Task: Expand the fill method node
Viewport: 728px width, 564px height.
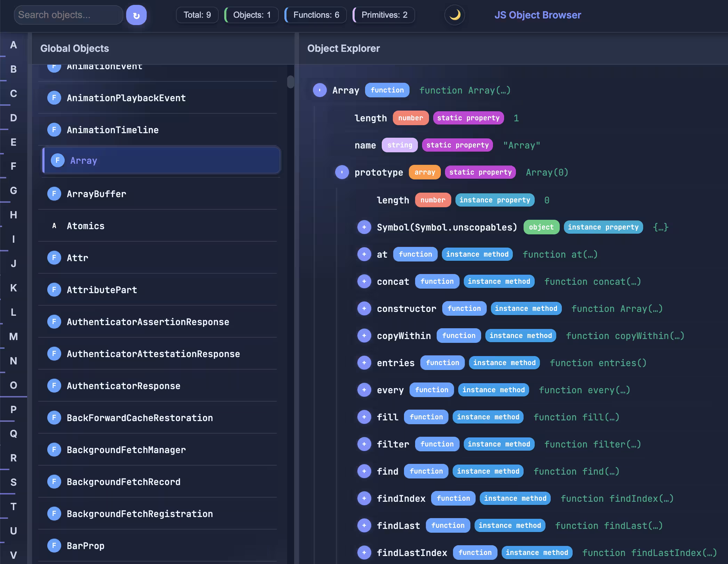Action: coord(364,417)
